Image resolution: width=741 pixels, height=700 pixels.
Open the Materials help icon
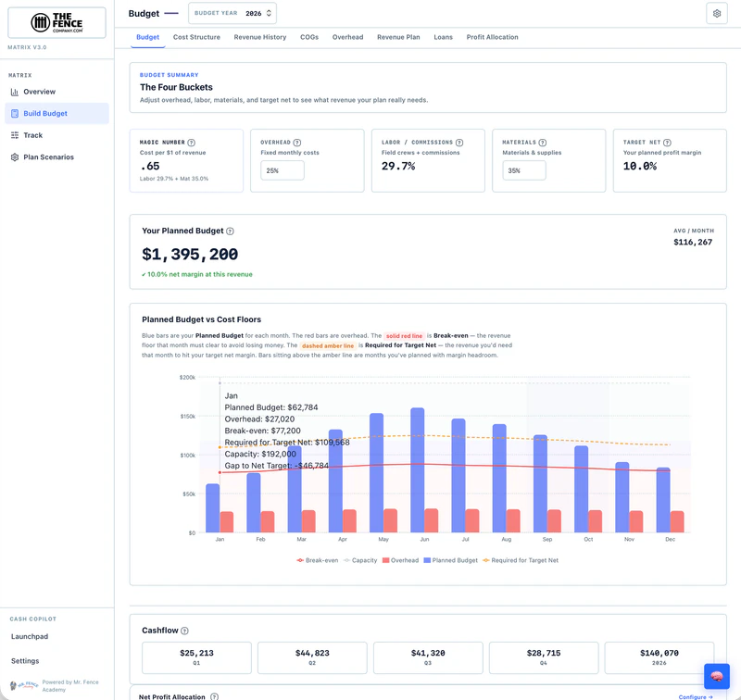point(543,143)
